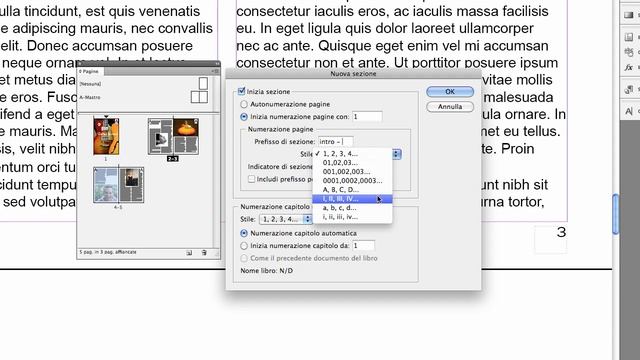640x360 pixels.
Task: Choose the lowercase Roman 'i, ii, iii, iv...' style
Action: click(x=352, y=217)
